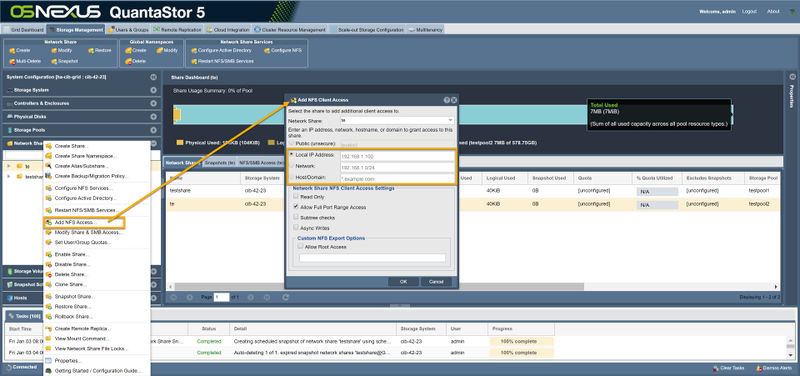This screenshot has width=800, height=376.
Task: Click Global Namespaces Modify icon
Action: coord(160,51)
